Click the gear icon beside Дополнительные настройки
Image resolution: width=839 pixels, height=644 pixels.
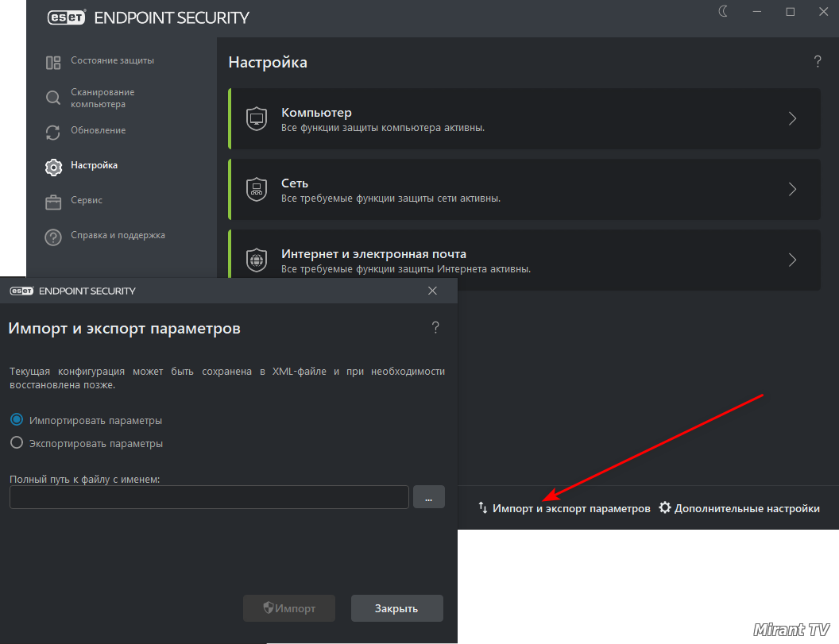coord(664,507)
